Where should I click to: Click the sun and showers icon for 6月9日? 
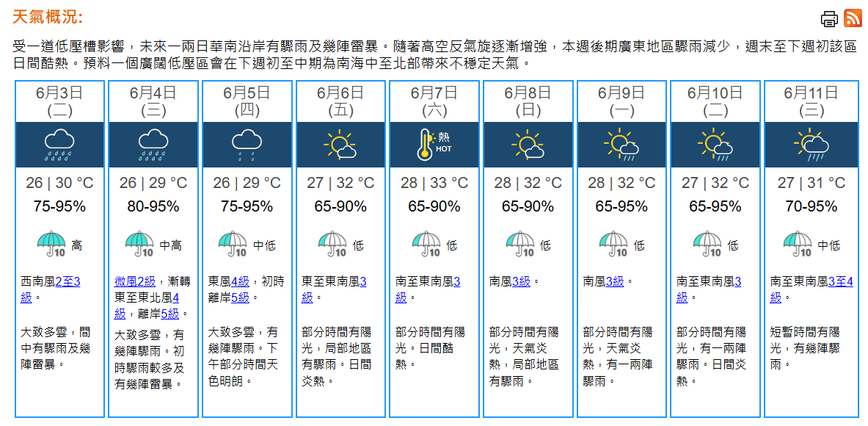(x=621, y=145)
